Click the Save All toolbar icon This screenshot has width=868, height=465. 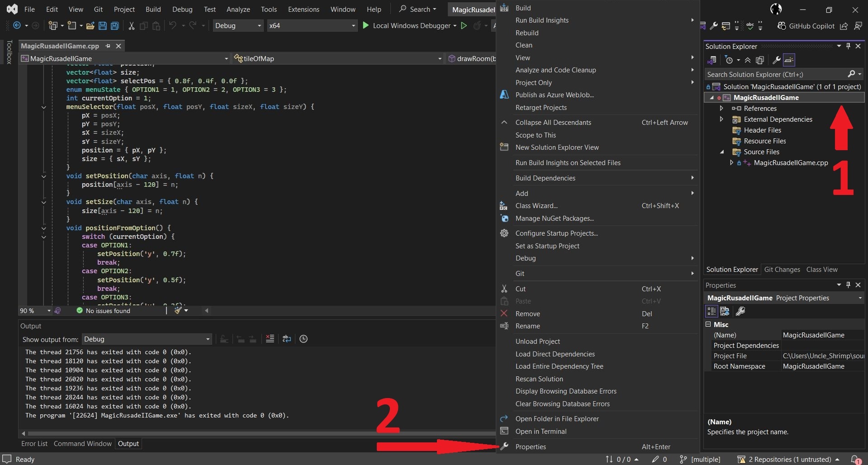point(115,26)
